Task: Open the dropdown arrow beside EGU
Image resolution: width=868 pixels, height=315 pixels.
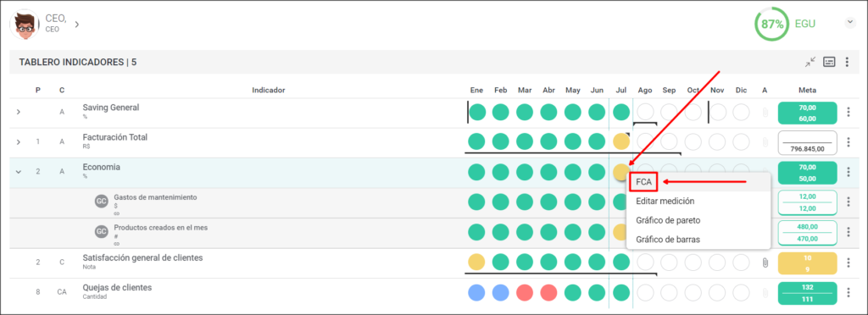Action: tap(849, 22)
